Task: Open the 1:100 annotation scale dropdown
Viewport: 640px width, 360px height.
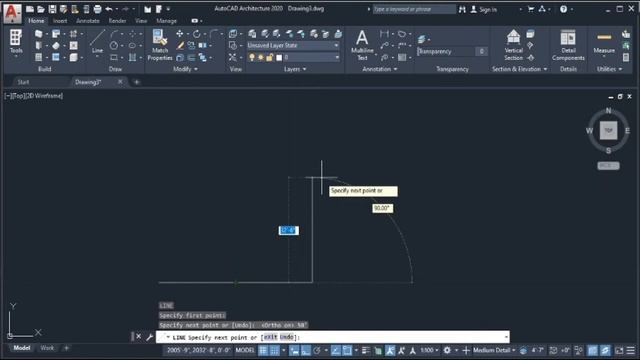Action: pos(429,350)
